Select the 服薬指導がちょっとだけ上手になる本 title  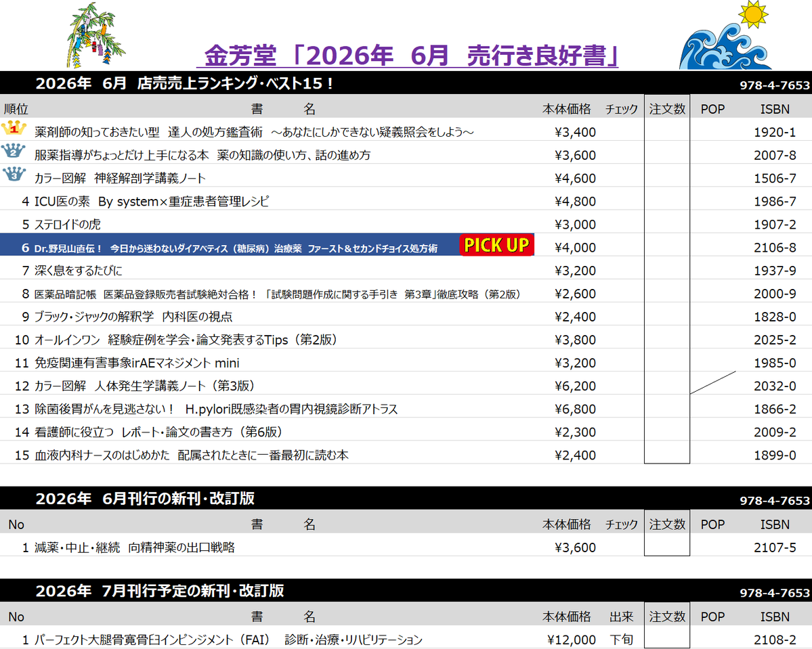coord(202,155)
